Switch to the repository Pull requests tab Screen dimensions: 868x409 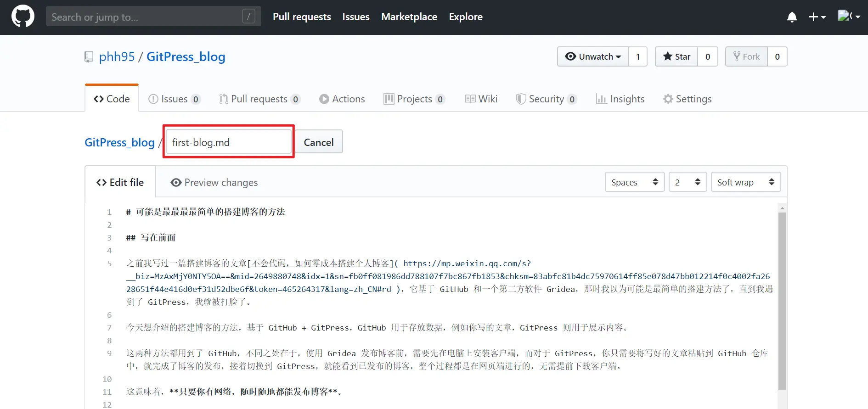259,99
